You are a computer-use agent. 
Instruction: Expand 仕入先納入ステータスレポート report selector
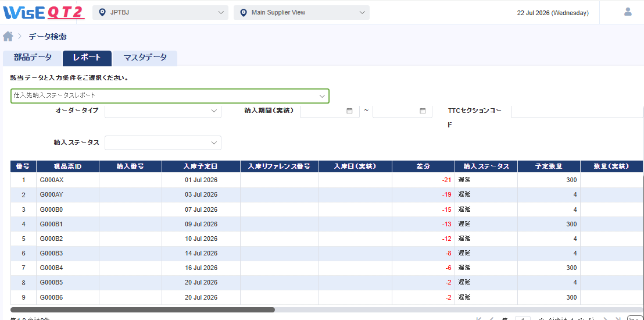[170, 95]
